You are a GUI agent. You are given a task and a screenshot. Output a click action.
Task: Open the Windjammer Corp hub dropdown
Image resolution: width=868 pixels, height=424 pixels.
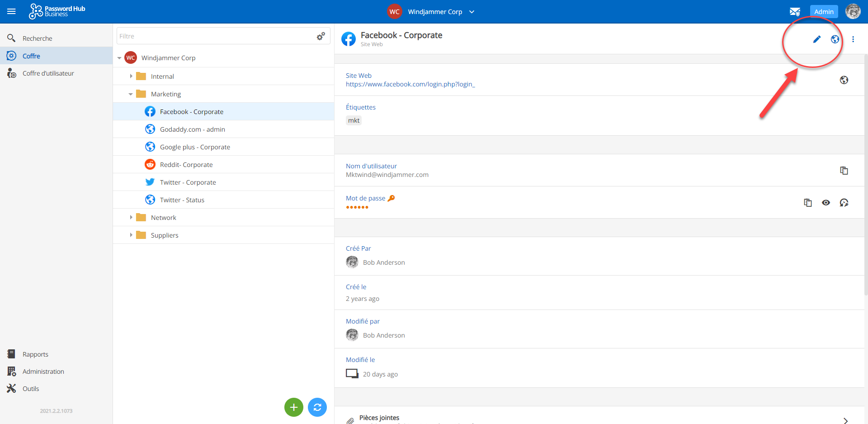pos(472,12)
